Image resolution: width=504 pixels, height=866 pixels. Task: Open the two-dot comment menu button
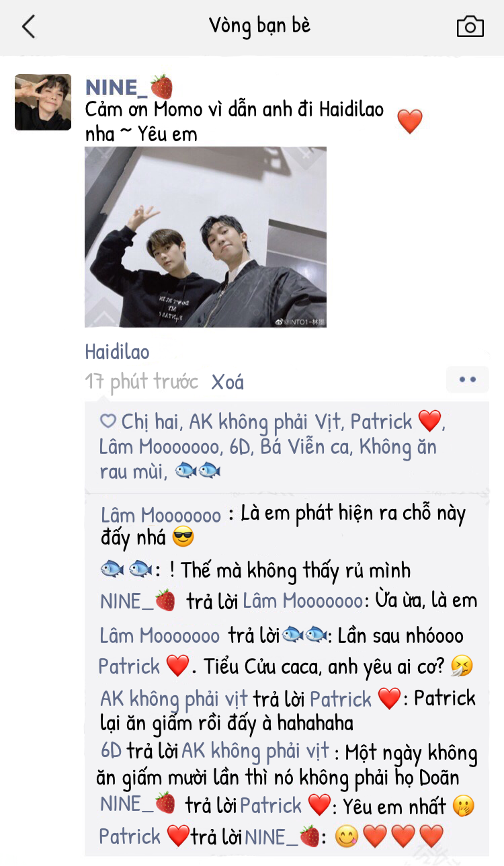(x=467, y=379)
